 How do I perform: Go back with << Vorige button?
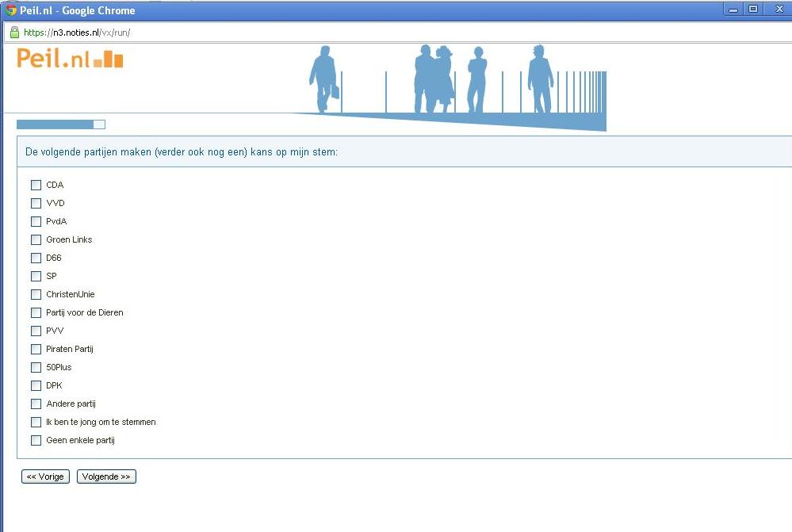pyautogui.click(x=45, y=477)
